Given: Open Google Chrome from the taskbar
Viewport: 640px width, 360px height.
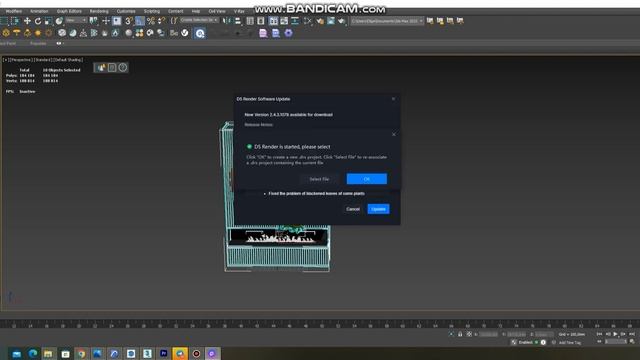Looking at the screenshot, I should tap(81, 353).
